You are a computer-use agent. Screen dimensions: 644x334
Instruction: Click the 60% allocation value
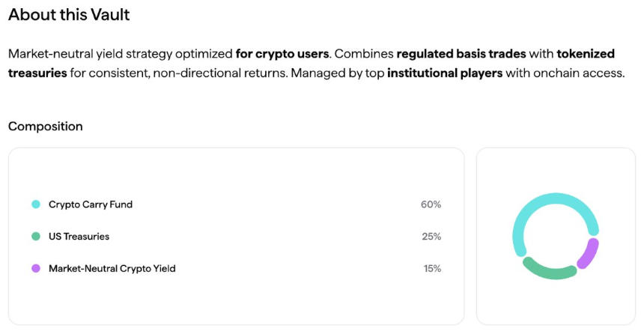(x=431, y=204)
